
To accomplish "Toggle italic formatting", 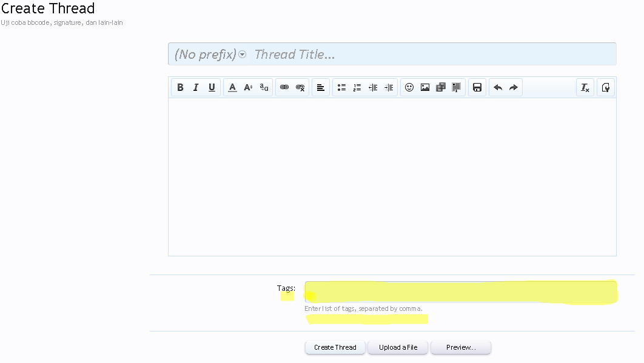I will (x=196, y=87).
